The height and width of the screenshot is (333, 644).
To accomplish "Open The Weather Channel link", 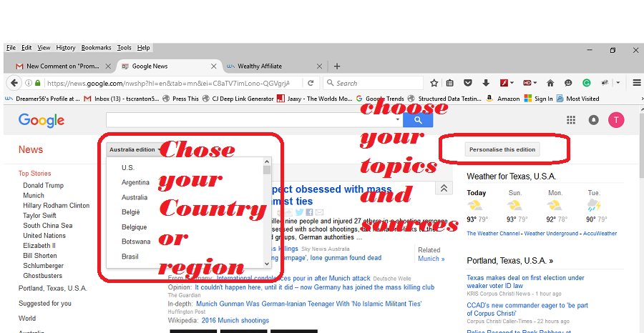I will 493,234.
